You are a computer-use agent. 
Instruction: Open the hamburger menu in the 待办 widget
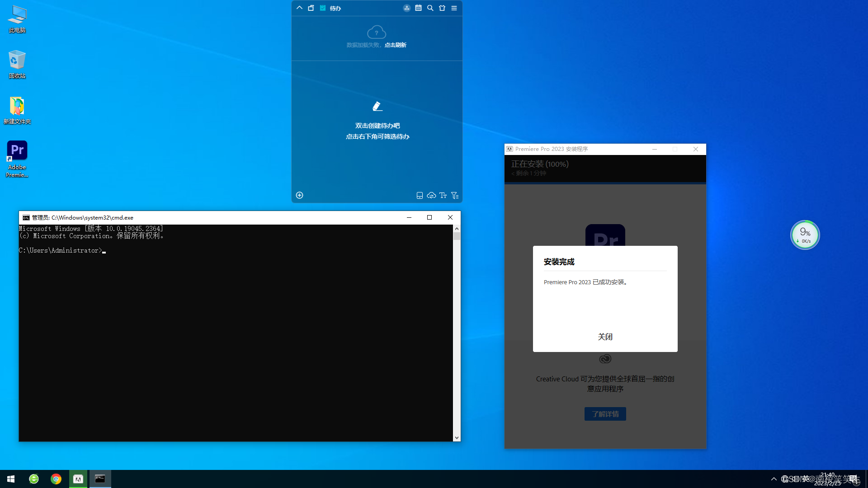click(454, 8)
